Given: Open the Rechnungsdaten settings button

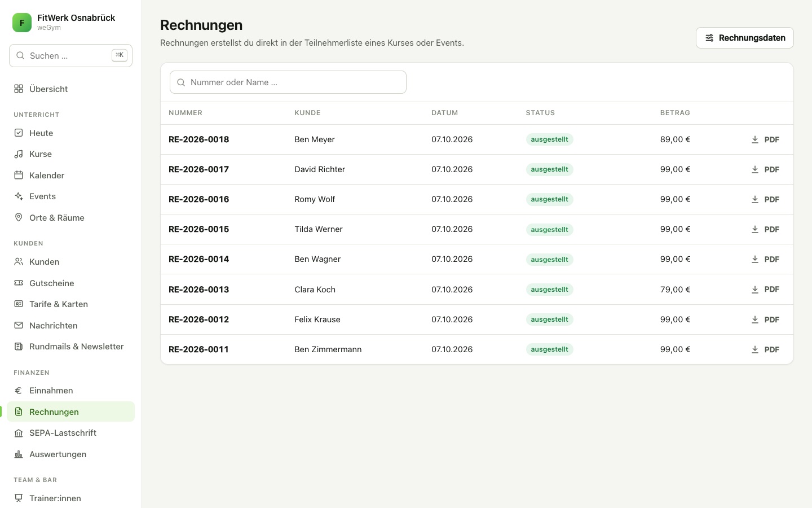Looking at the screenshot, I should (x=744, y=38).
